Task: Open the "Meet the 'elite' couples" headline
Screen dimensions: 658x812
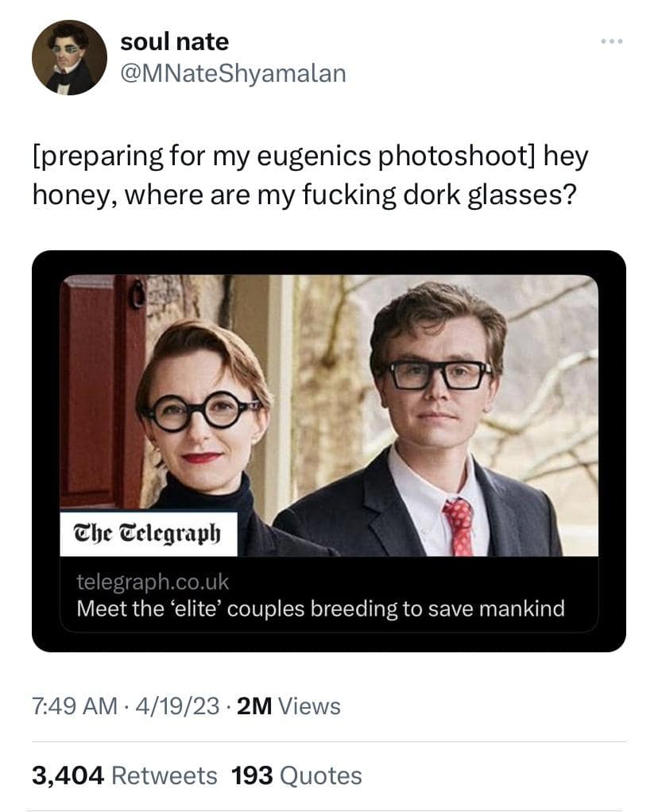Action: coord(320,609)
